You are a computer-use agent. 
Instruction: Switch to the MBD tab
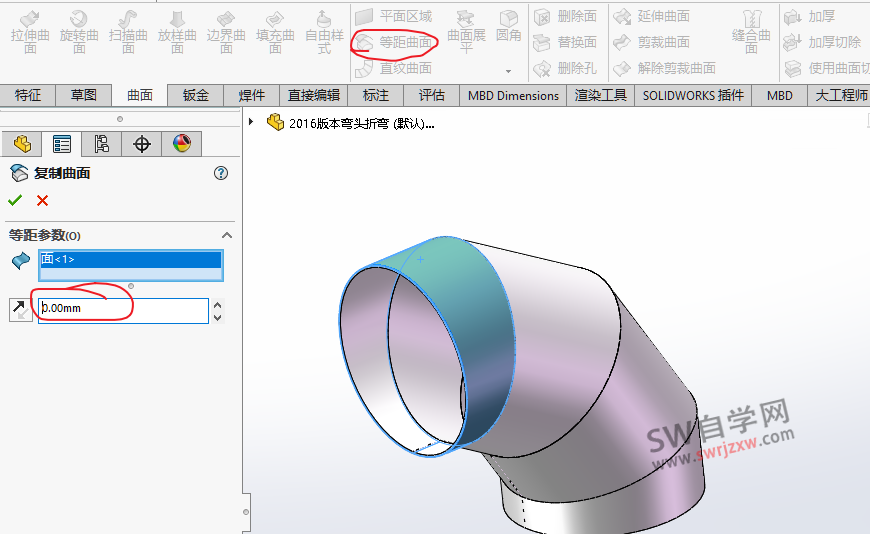(780, 95)
